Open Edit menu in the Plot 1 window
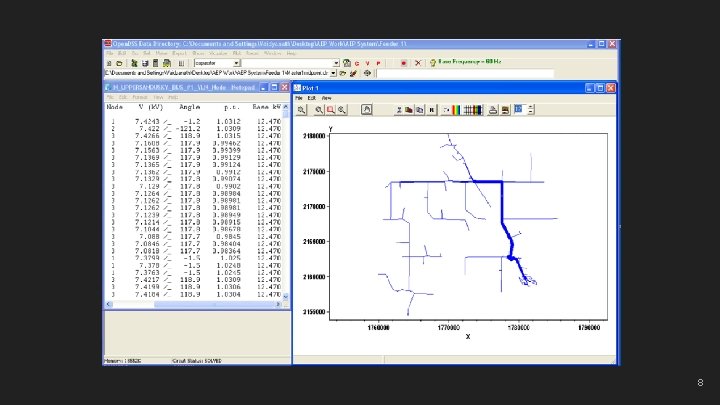This screenshot has width=720, height=405. click(312, 98)
